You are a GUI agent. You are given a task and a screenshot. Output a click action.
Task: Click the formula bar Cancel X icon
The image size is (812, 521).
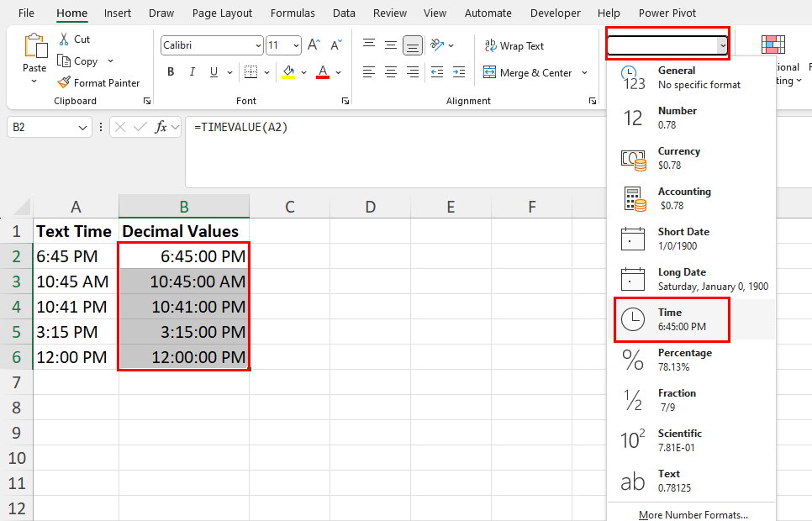point(120,127)
